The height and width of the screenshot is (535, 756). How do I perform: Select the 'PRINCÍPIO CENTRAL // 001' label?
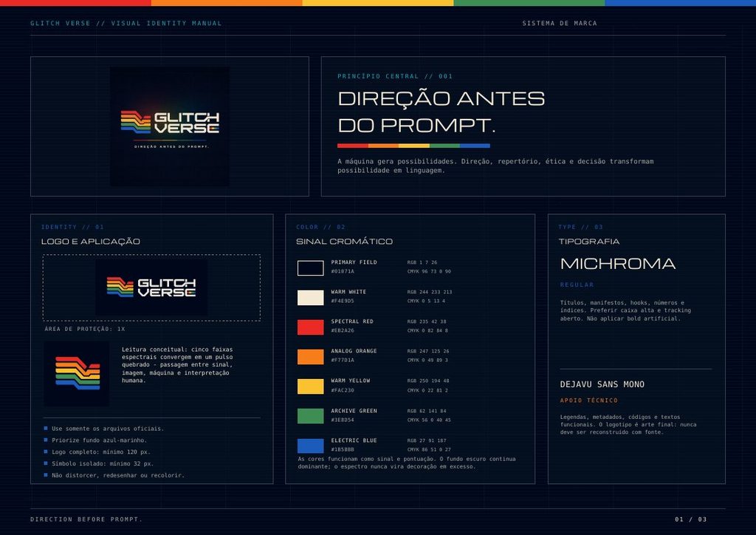coord(395,76)
